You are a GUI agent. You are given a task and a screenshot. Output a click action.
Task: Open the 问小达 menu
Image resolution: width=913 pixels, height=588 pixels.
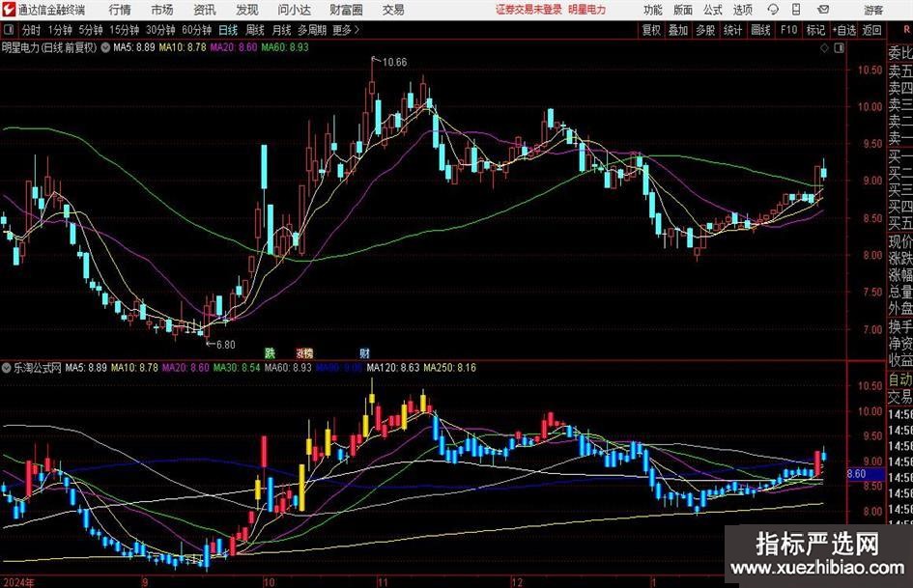pos(294,10)
